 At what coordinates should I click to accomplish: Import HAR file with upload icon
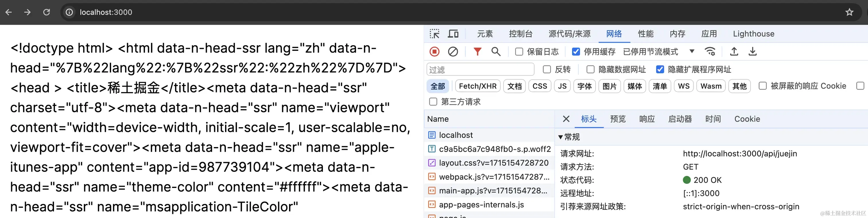coord(734,51)
